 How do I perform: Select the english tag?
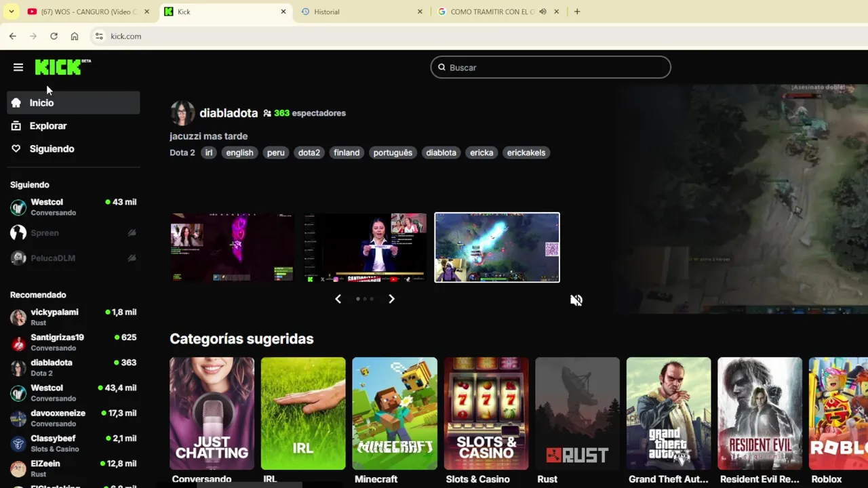pyautogui.click(x=239, y=152)
